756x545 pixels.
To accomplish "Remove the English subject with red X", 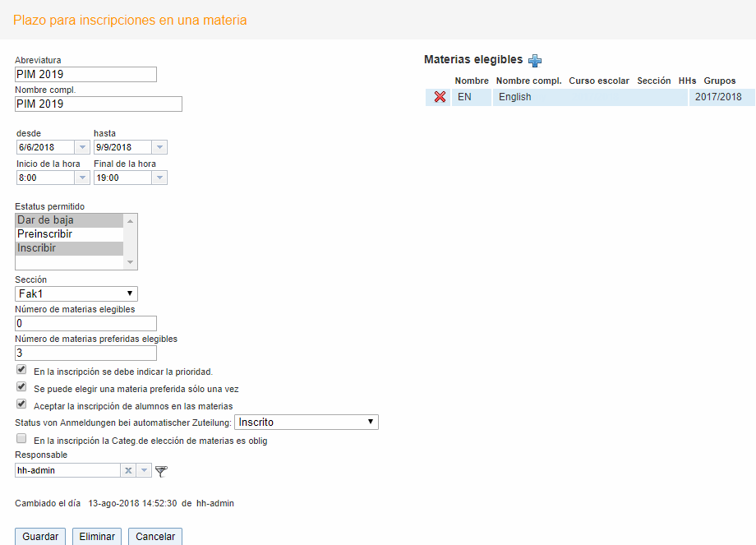I will (440, 97).
